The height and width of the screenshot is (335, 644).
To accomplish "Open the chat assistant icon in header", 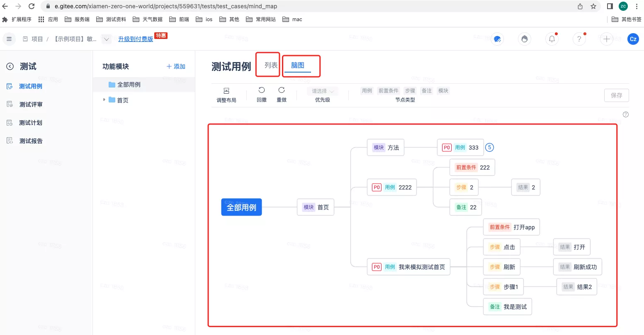I will point(497,39).
